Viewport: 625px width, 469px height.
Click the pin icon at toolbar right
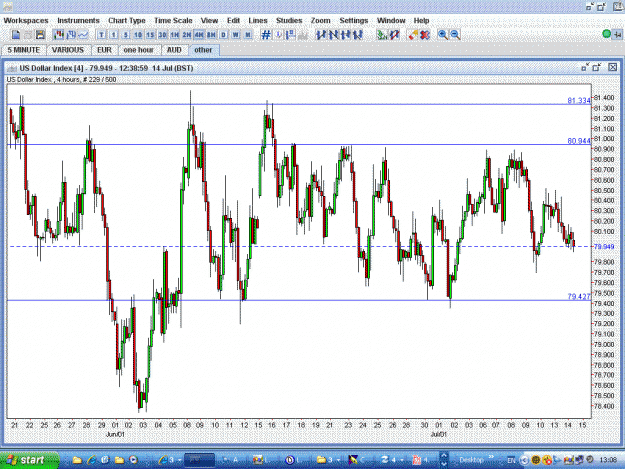point(617,35)
